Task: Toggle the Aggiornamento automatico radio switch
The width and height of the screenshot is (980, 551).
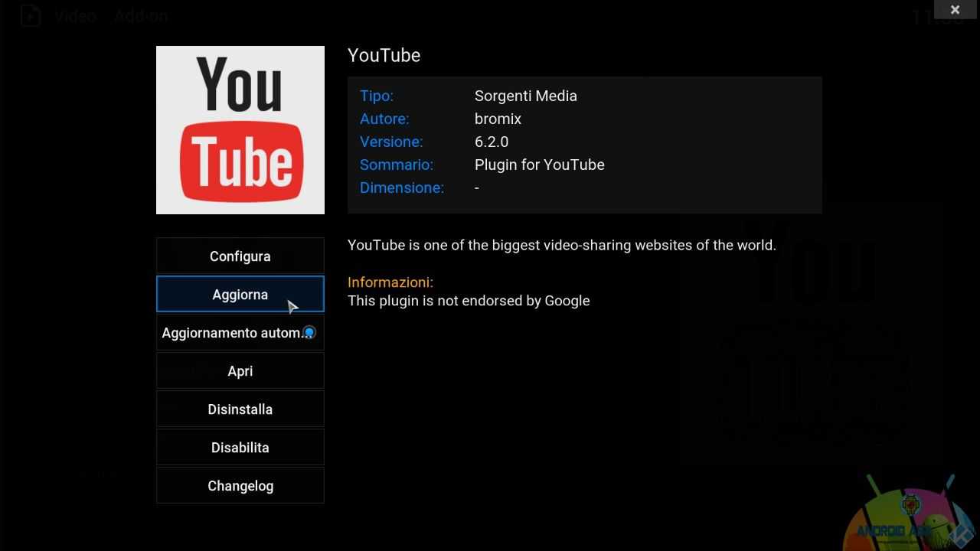Action: point(309,332)
